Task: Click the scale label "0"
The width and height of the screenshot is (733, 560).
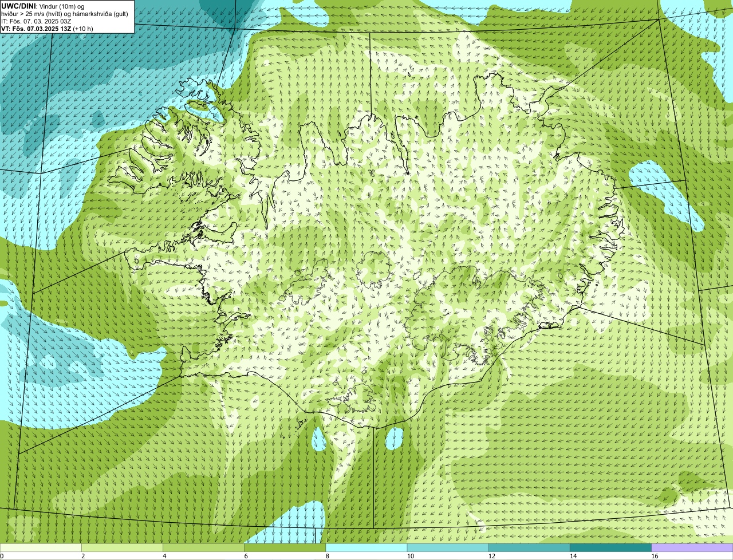Action: (2, 556)
